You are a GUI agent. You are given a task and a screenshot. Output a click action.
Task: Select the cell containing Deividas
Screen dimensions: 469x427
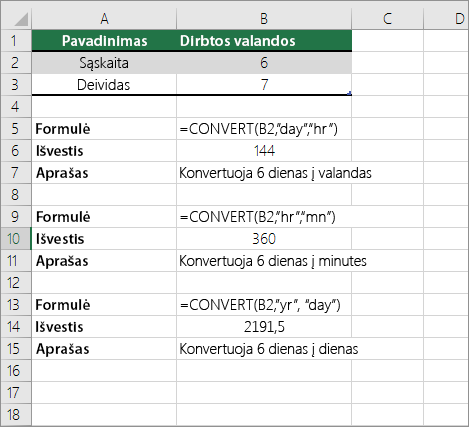[104, 85]
